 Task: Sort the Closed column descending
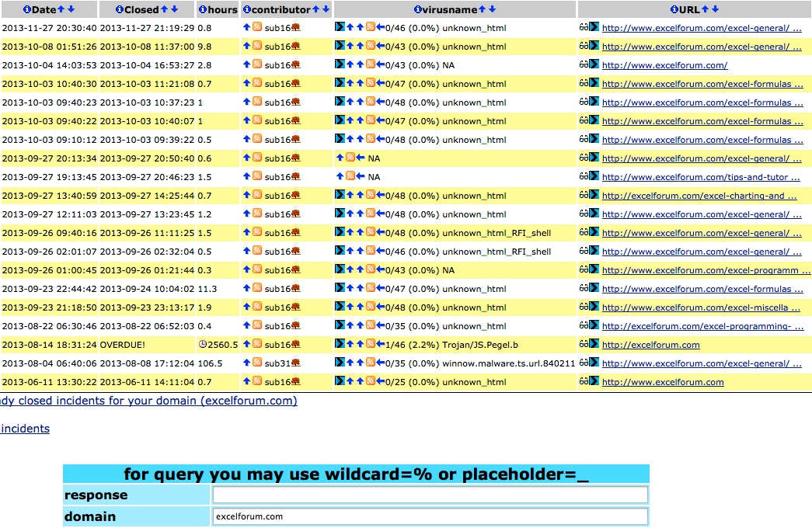tap(175, 9)
